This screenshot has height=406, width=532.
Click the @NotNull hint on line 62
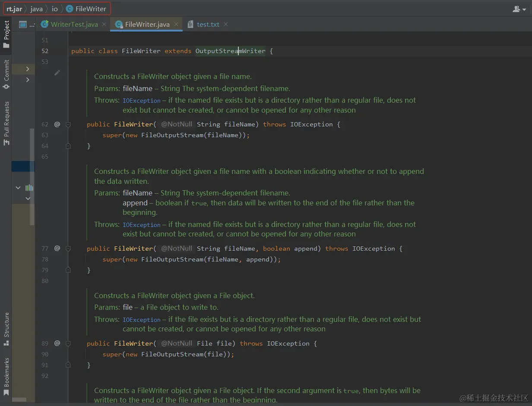177,124
